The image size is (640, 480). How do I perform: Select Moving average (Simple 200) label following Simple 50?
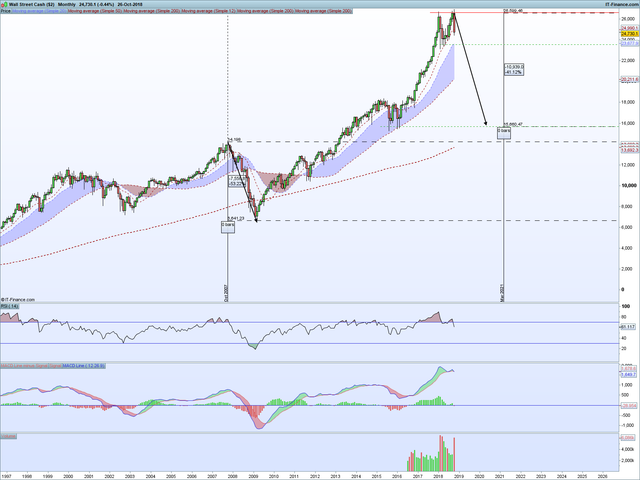pyautogui.click(x=152, y=11)
